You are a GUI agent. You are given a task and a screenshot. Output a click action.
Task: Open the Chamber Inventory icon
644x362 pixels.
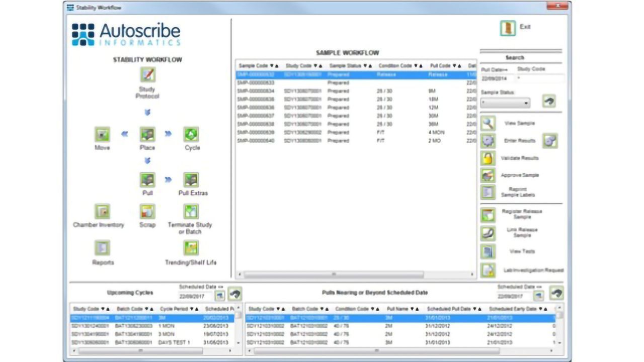pos(102,211)
